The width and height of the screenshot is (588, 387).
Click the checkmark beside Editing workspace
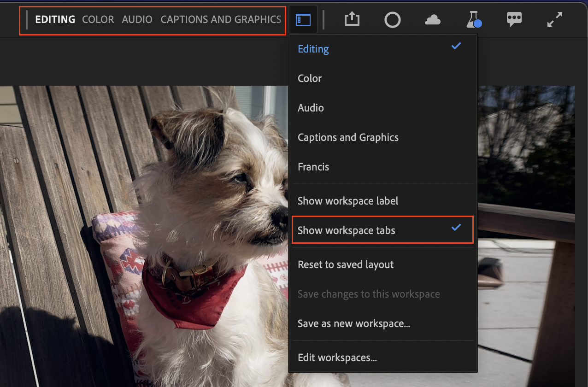(456, 46)
